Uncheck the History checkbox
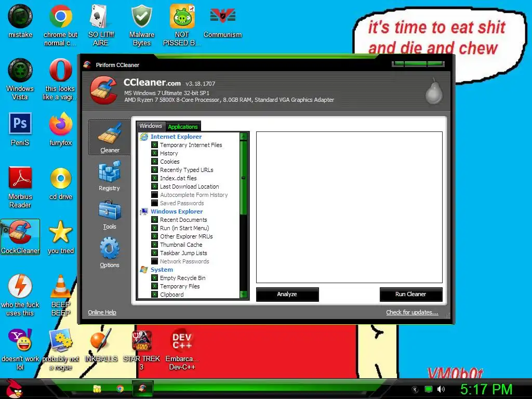532x399 pixels. pyautogui.click(x=154, y=153)
